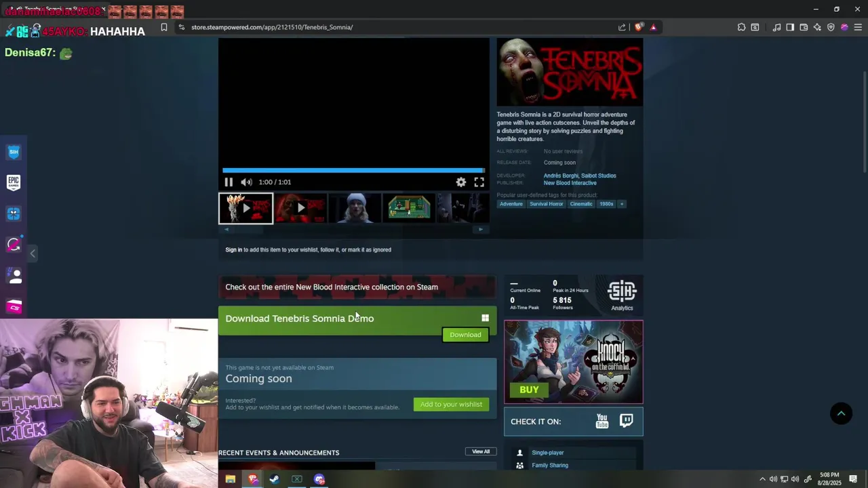This screenshot has width=868, height=488.
Task: Open Brave Wallet icon
Action: [804, 27]
